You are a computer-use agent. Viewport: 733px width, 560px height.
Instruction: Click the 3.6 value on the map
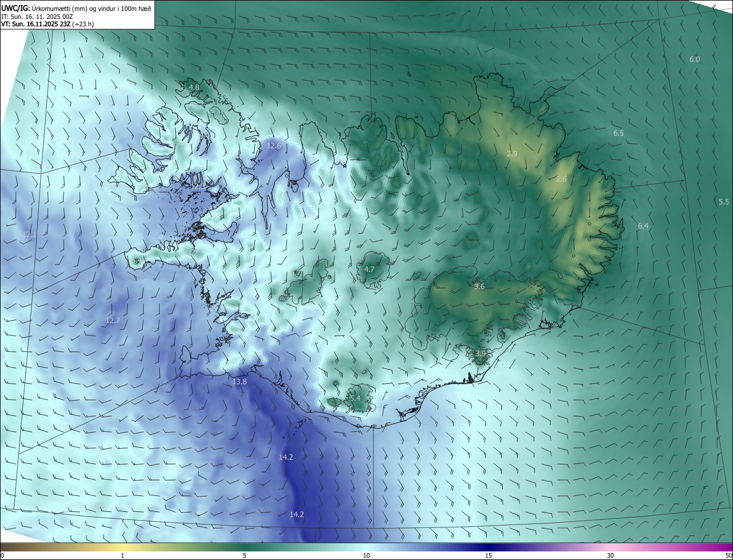(x=480, y=286)
